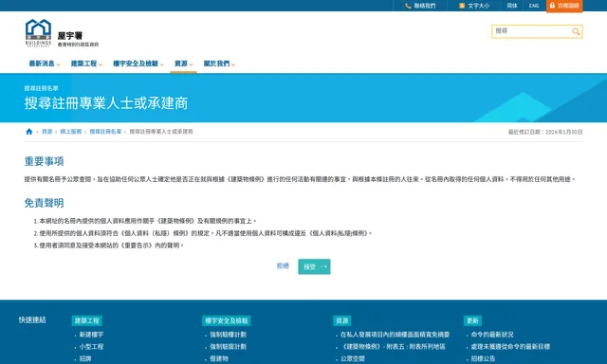Open the orange lock-icon button in top bar

564,6
